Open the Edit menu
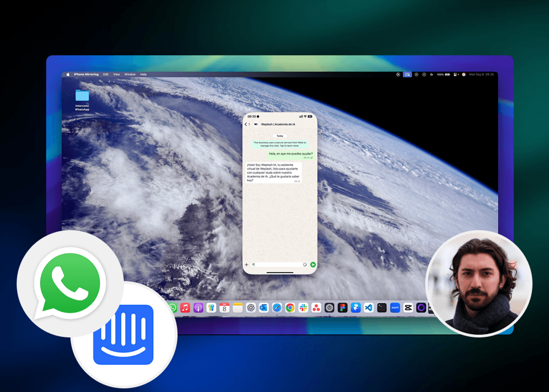549x392 pixels. click(106, 74)
